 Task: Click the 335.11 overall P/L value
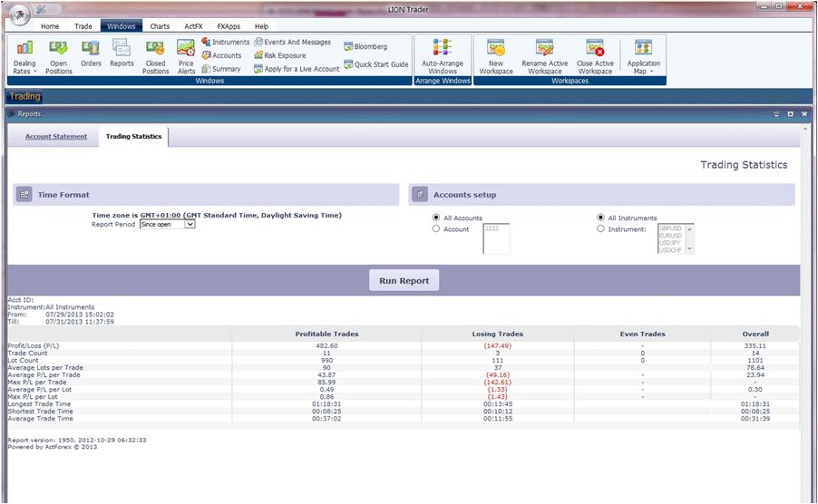[x=755, y=346]
